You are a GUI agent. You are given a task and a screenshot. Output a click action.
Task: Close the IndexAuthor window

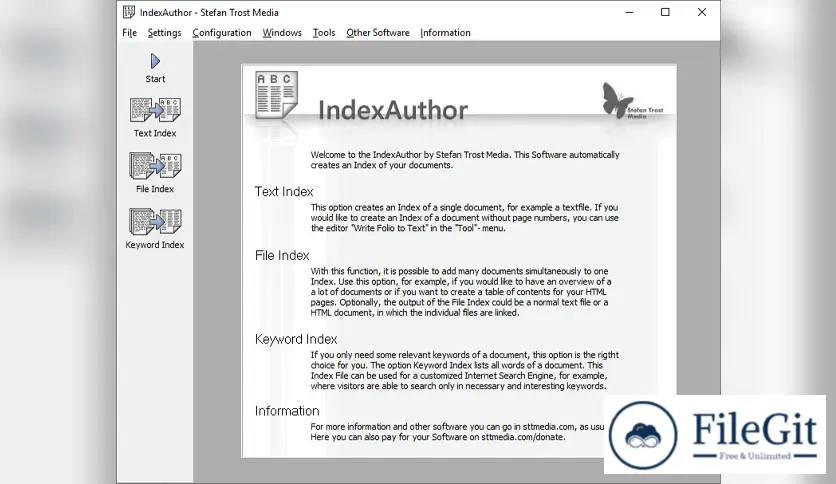coord(702,12)
